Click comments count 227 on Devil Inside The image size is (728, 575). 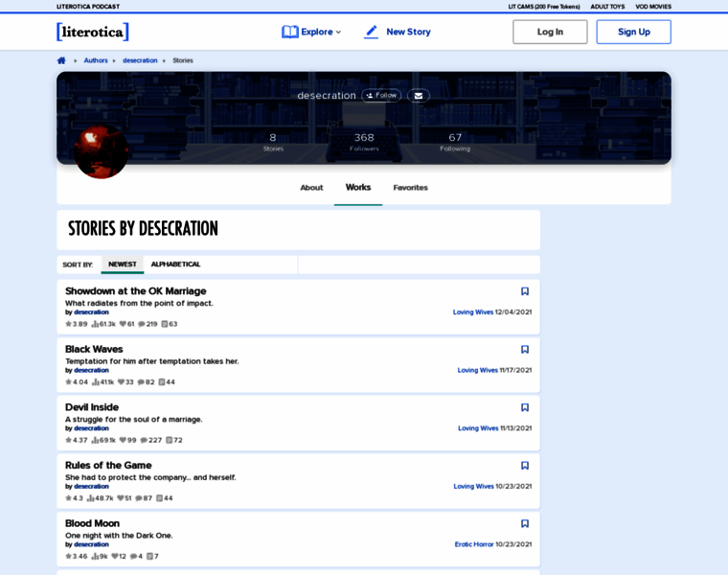click(x=151, y=440)
